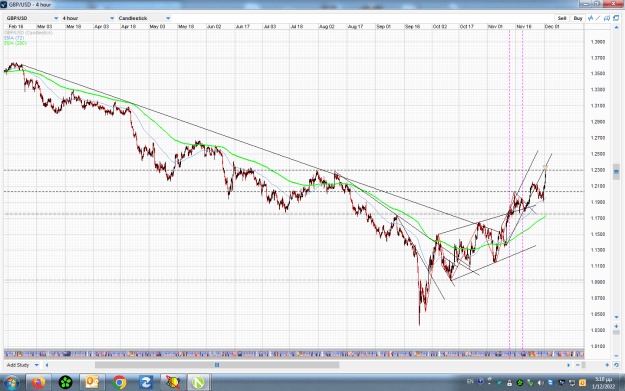Click the Aug 02 date label

pyautogui.click(x=326, y=27)
